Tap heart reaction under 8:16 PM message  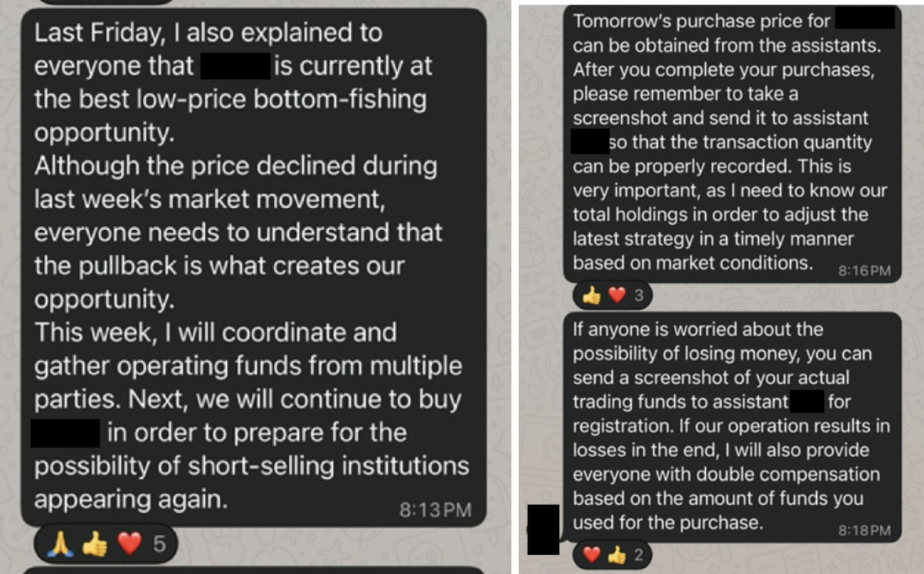click(617, 295)
